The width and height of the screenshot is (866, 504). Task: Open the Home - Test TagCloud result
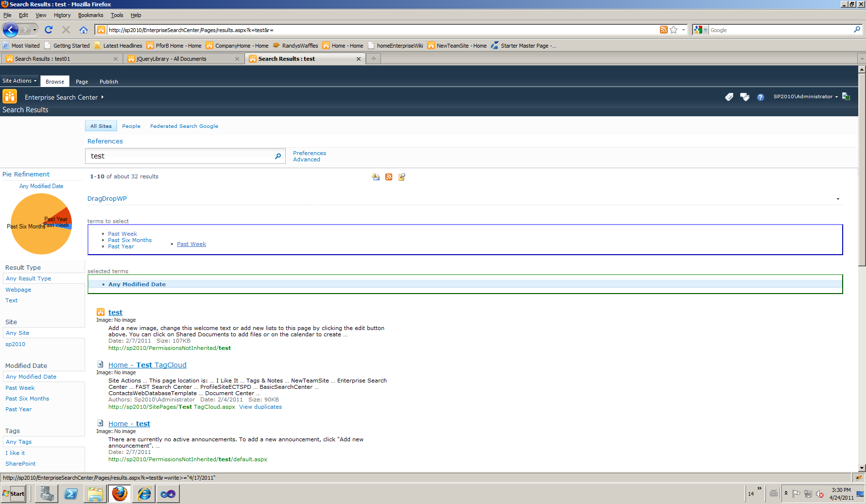147,365
